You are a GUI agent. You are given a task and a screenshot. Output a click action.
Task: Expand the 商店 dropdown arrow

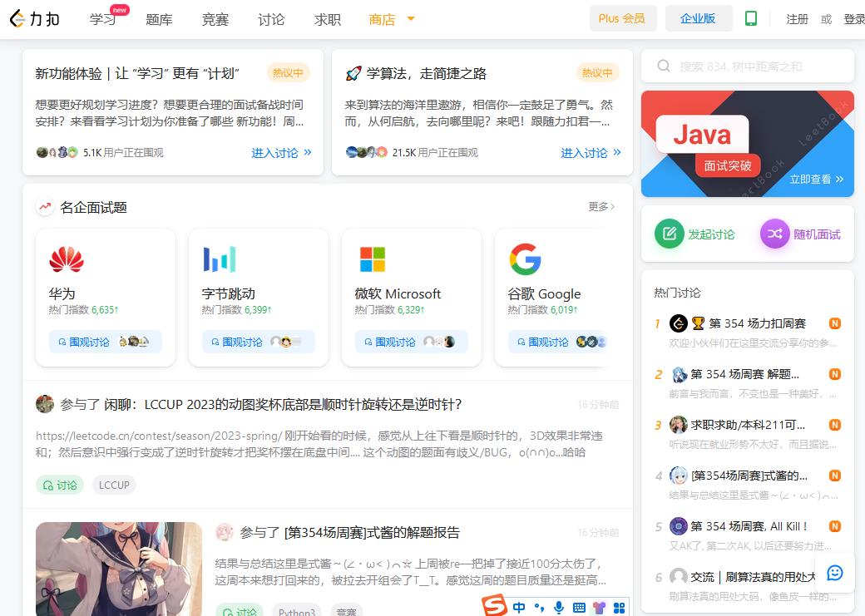pos(411,18)
